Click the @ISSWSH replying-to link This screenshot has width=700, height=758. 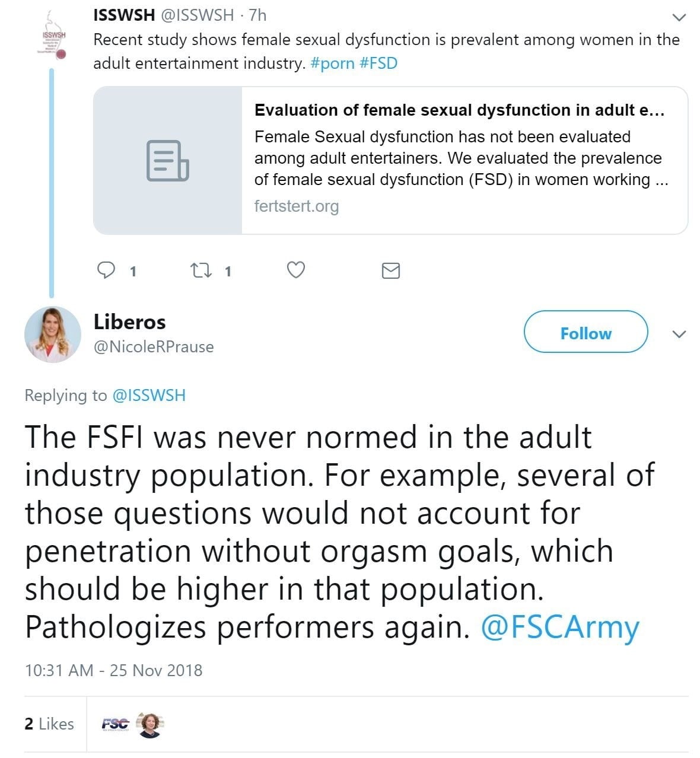149,396
